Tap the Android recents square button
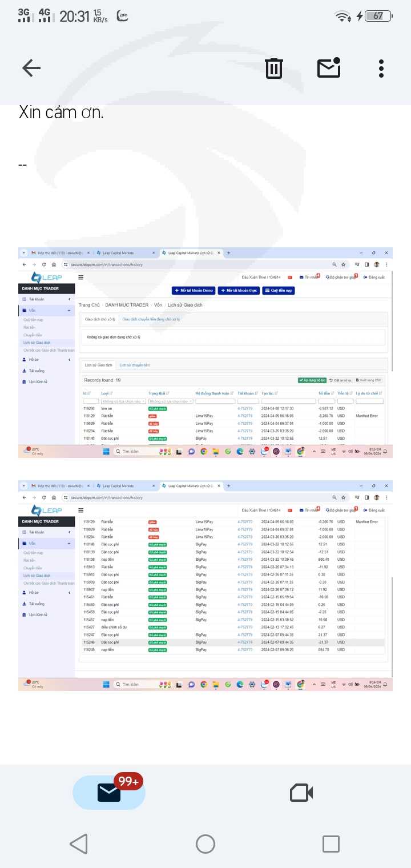This screenshot has width=411, height=868. (331, 844)
